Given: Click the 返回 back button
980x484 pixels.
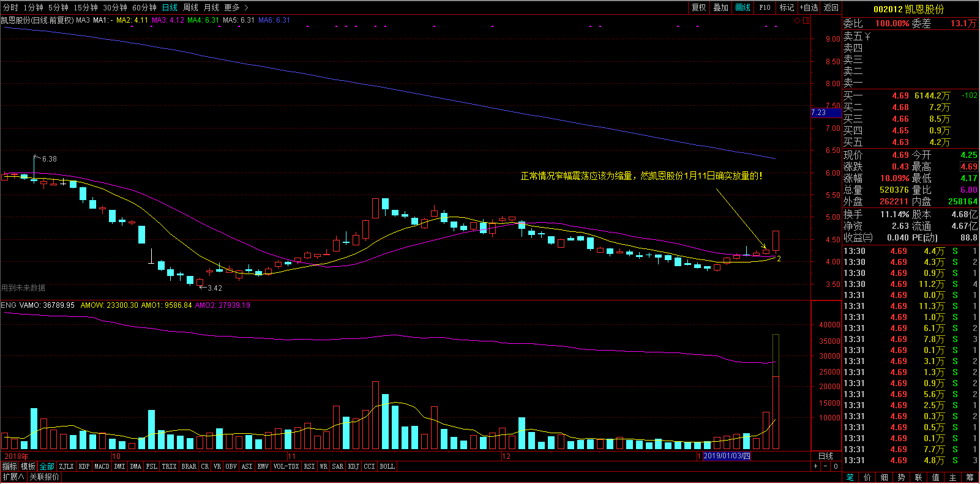Looking at the screenshot, I should 831,7.
